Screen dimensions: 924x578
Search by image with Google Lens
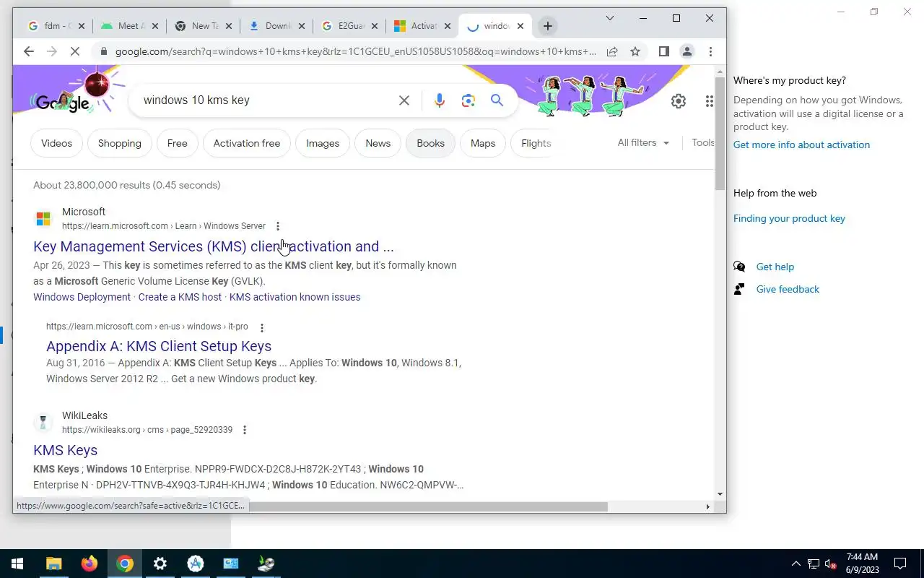(468, 100)
